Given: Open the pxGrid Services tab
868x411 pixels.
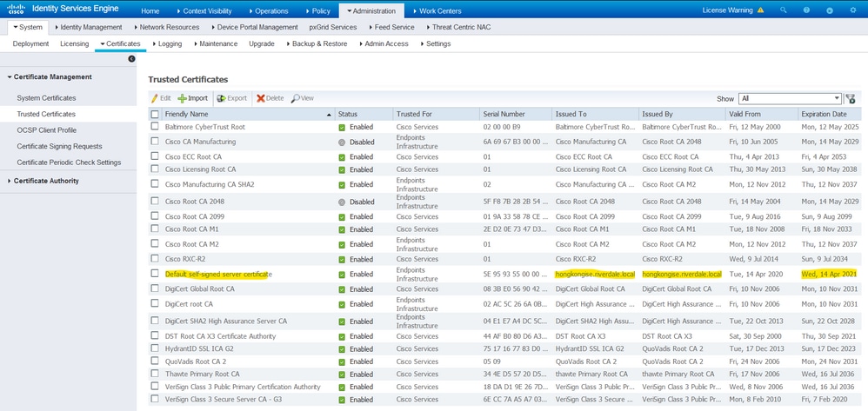Looking at the screenshot, I should tap(333, 27).
